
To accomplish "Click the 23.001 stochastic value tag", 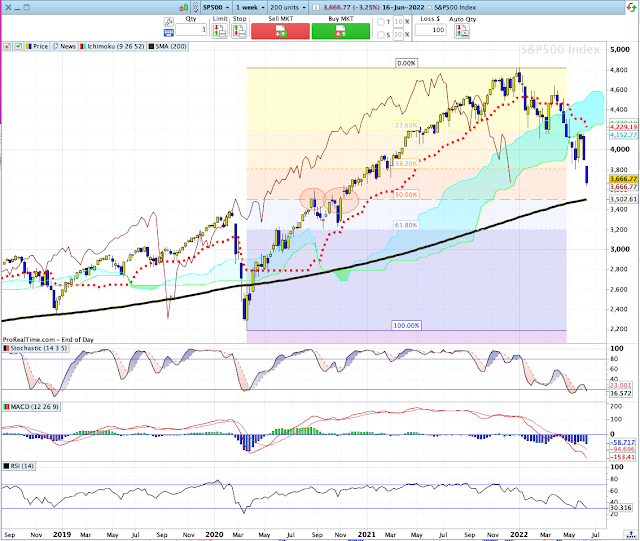I will [x=621, y=385].
